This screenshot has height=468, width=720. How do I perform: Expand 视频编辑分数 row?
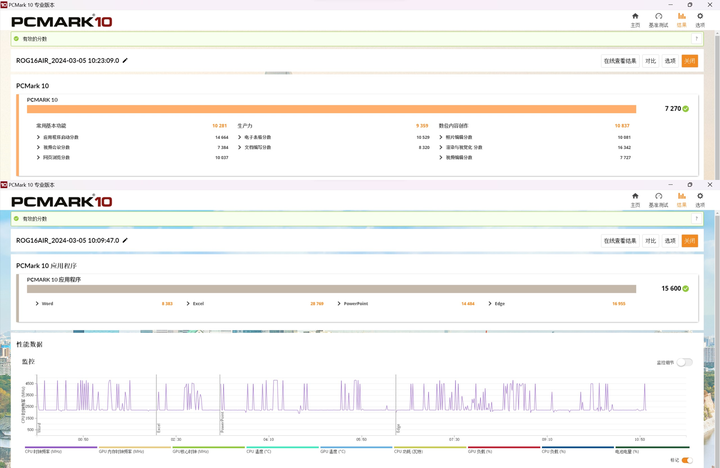coord(441,158)
